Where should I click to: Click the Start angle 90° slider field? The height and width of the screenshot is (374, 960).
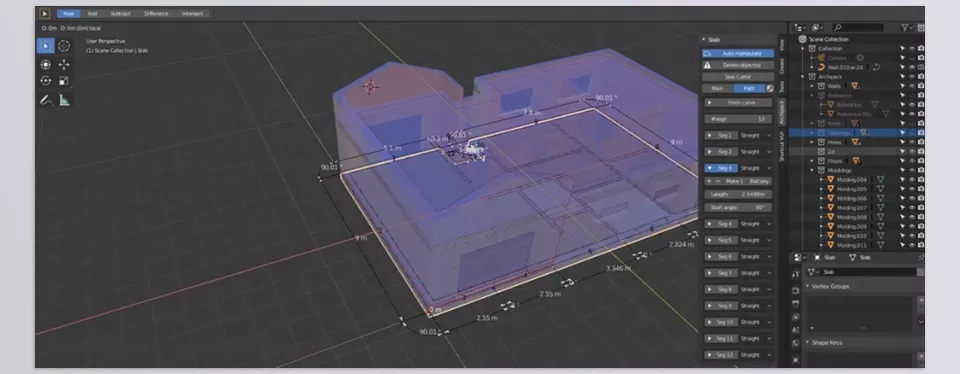(738, 208)
